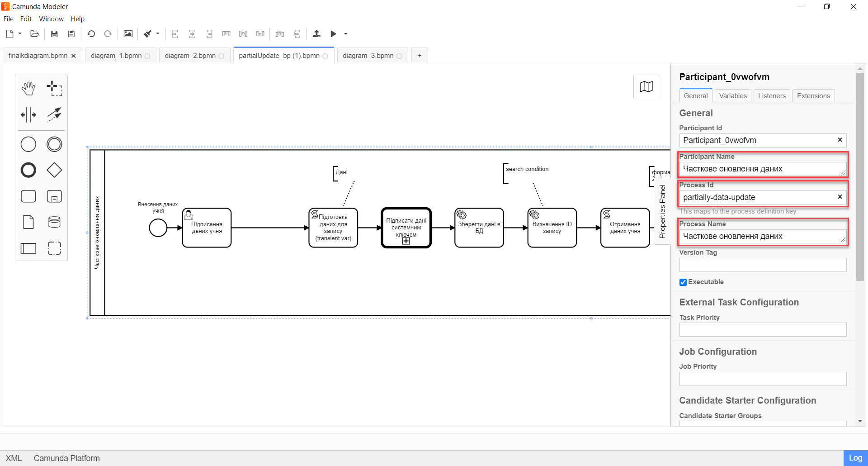Choose the Gateway diamond shape

(54, 170)
